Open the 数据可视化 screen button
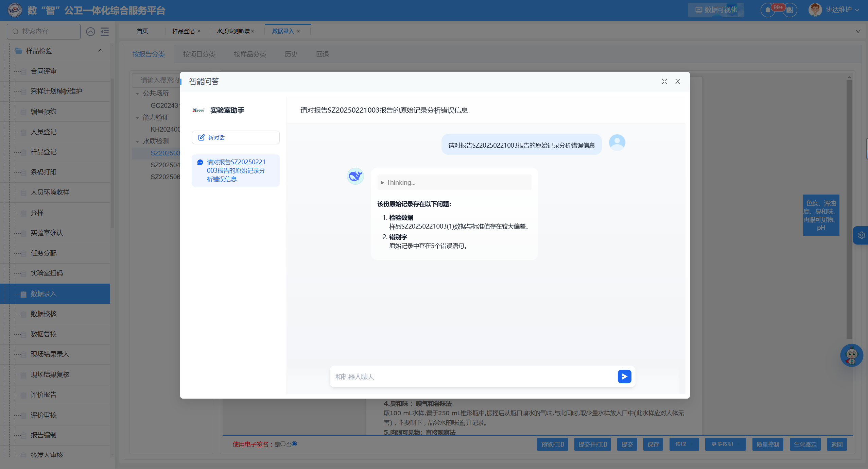868x469 pixels. pyautogui.click(x=715, y=10)
